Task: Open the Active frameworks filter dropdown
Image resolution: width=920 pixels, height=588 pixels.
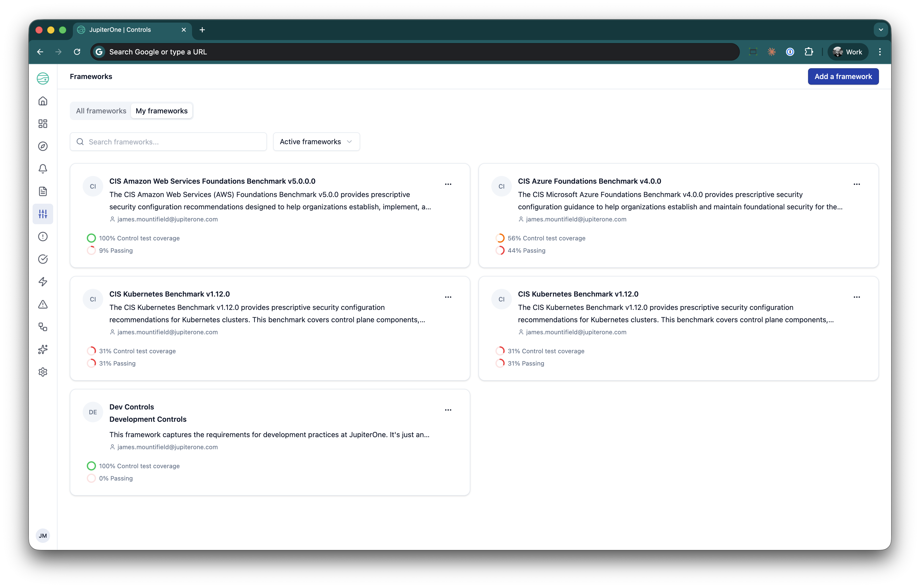Action: 316,142
